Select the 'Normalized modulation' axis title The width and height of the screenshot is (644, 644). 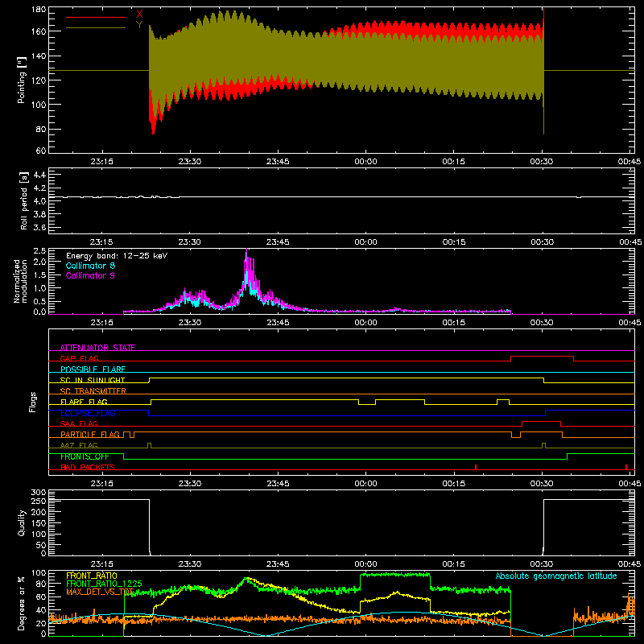click(20, 281)
